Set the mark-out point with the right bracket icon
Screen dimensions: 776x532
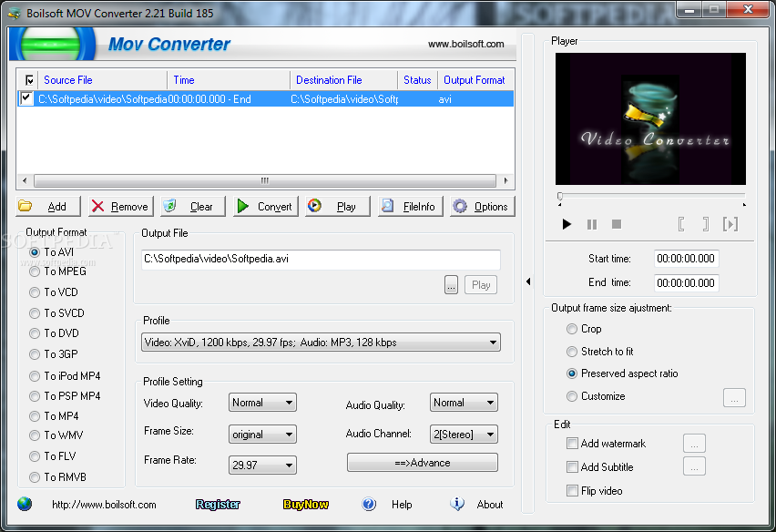coord(706,224)
